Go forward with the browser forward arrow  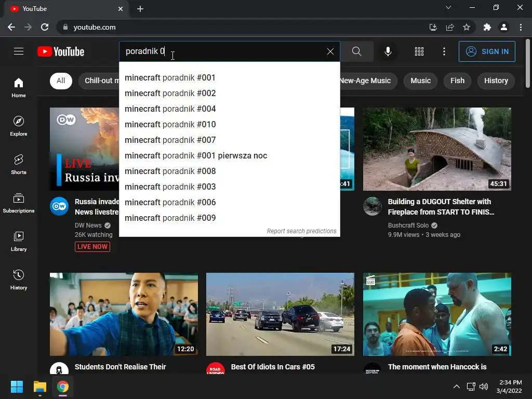tap(28, 27)
